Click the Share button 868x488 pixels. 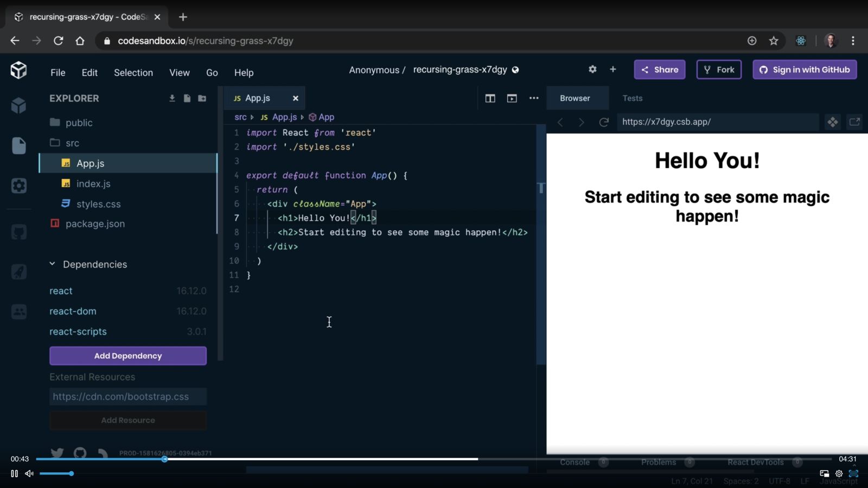pyautogui.click(x=660, y=69)
